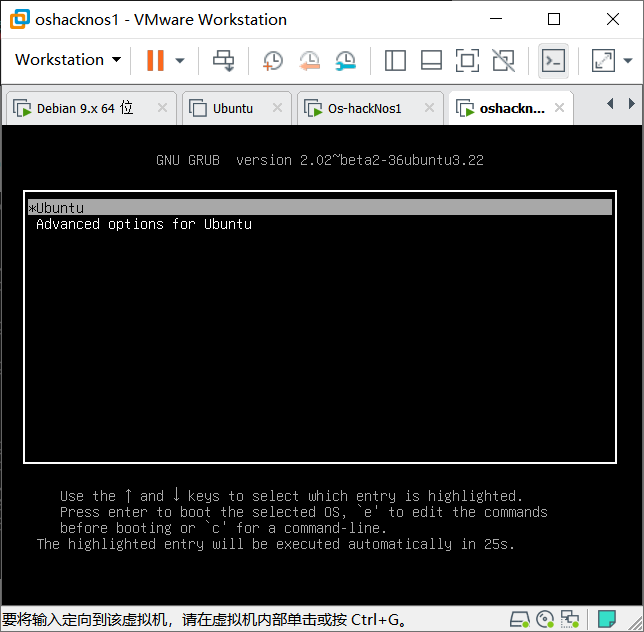Close the active oshackn... tab
The image size is (644, 632).
[x=559, y=108]
